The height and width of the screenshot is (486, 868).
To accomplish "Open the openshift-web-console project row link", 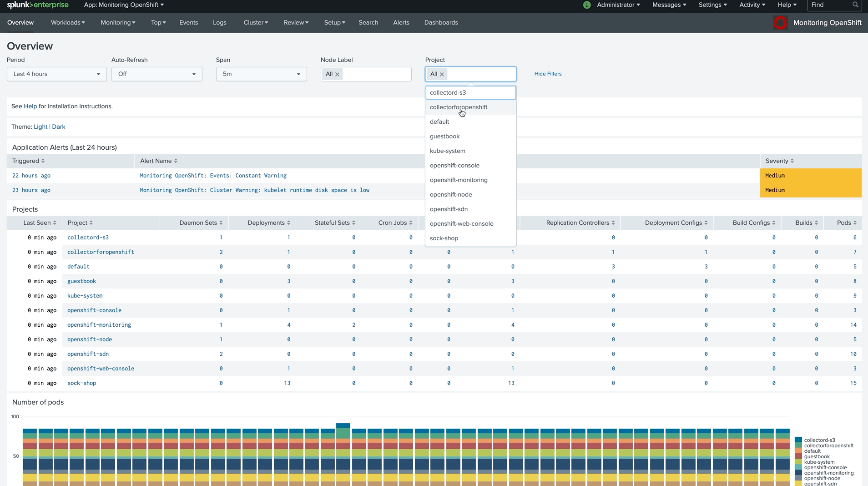I will pyautogui.click(x=101, y=369).
